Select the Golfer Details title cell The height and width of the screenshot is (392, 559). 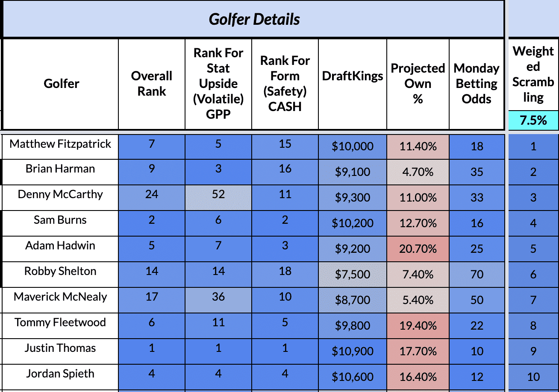click(254, 19)
